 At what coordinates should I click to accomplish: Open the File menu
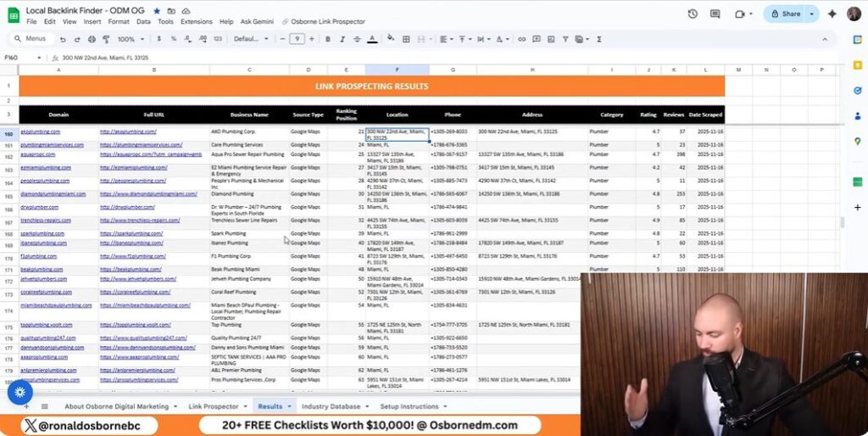point(31,21)
